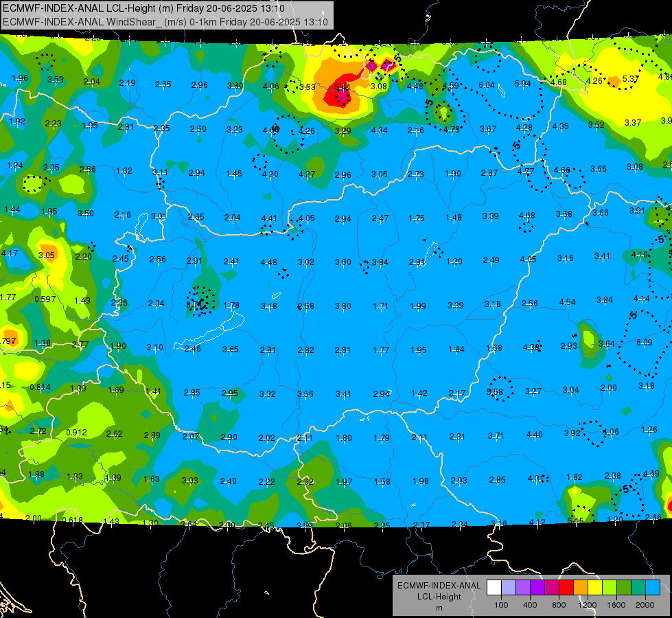Pick the orange legend color swatch

pyautogui.click(x=581, y=588)
